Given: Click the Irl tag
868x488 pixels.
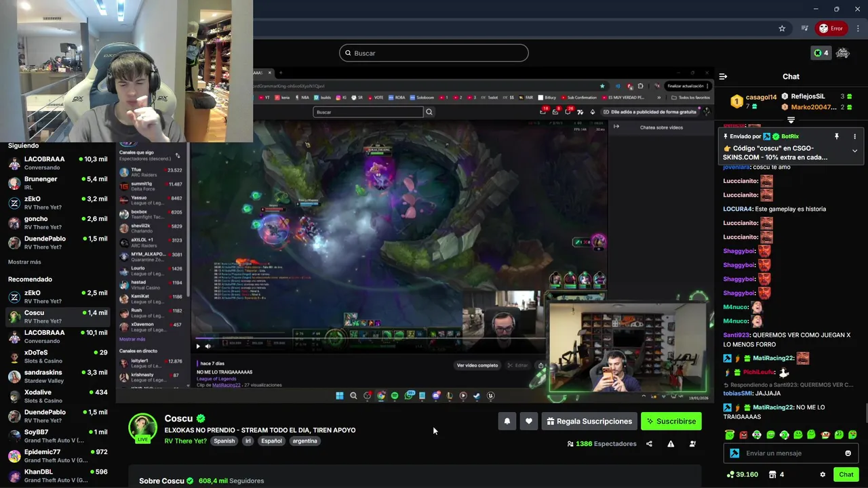Looking at the screenshot, I should tap(248, 441).
